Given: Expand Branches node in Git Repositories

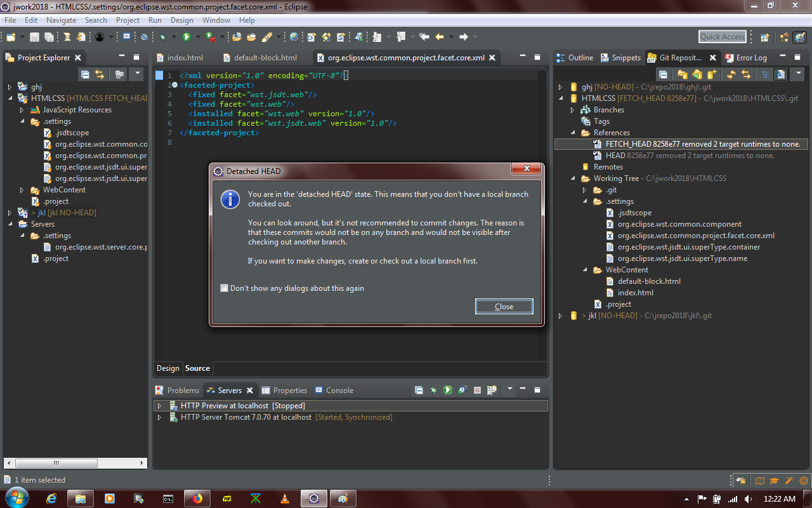Looking at the screenshot, I should (x=572, y=110).
